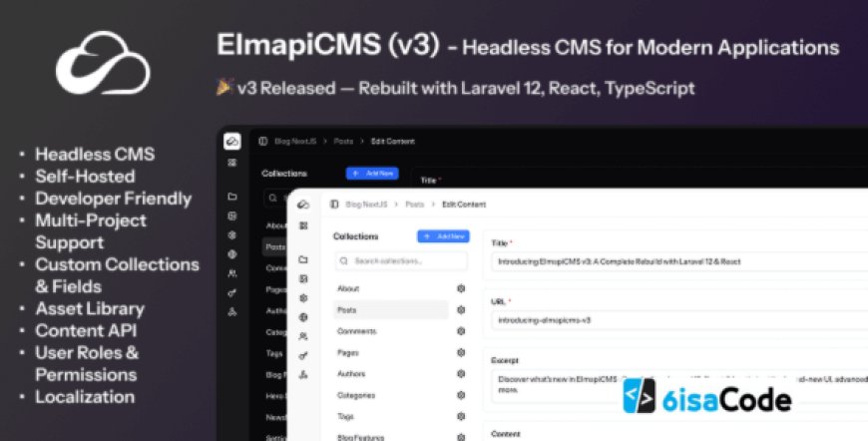Select the Categories collection in light window
Viewport: 868px width, 441px height.
[356, 395]
